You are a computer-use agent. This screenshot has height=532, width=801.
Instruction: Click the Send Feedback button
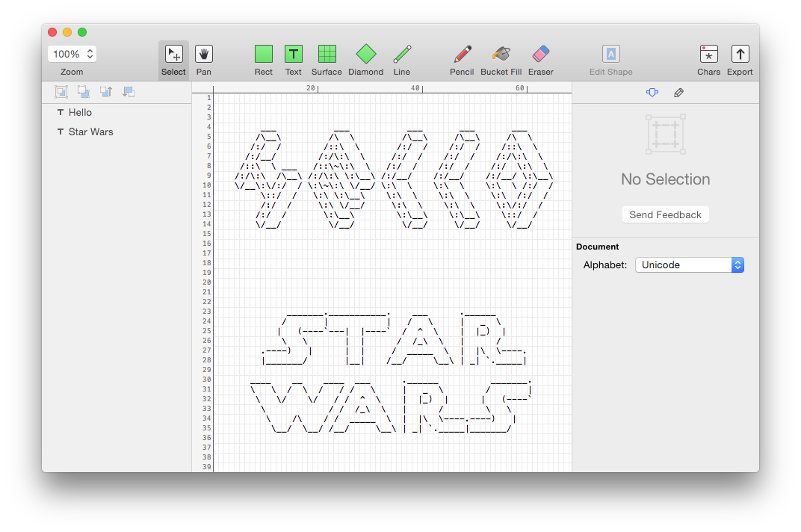click(665, 214)
